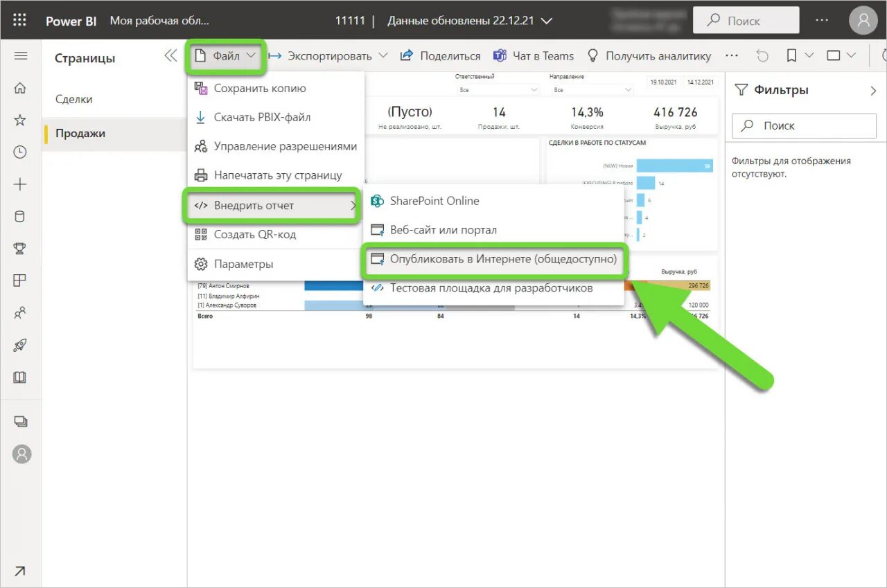Open the bookmarks dropdown in toolbar

[x=799, y=55]
